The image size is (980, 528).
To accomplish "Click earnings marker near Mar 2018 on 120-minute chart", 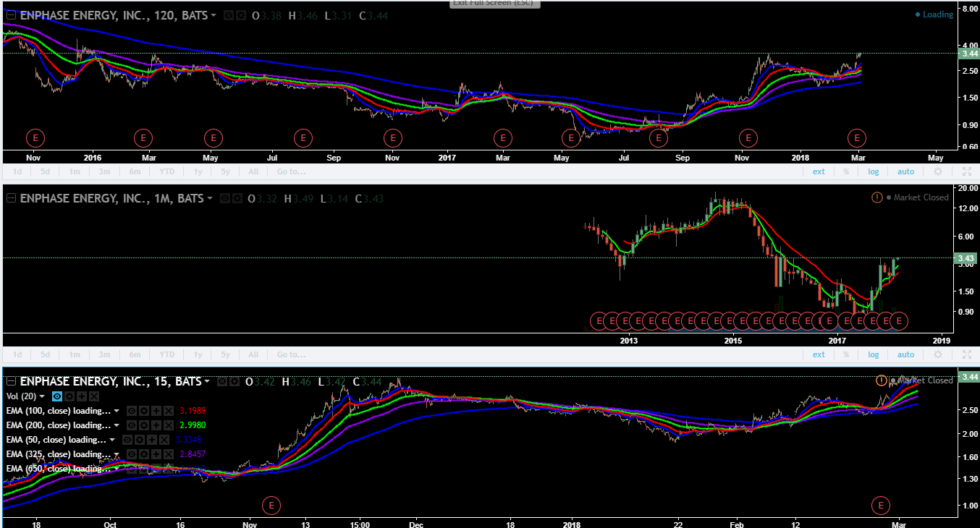I will coord(858,137).
